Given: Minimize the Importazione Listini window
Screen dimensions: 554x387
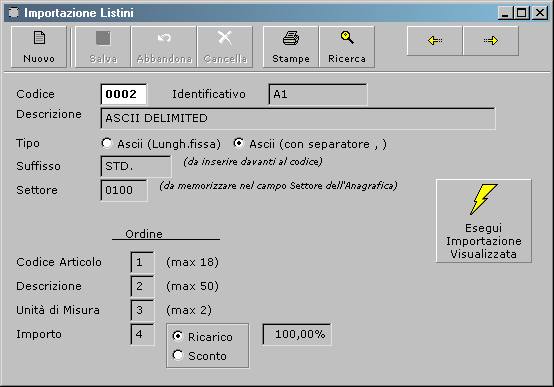Looking at the screenshot, I should pos(505,13).
